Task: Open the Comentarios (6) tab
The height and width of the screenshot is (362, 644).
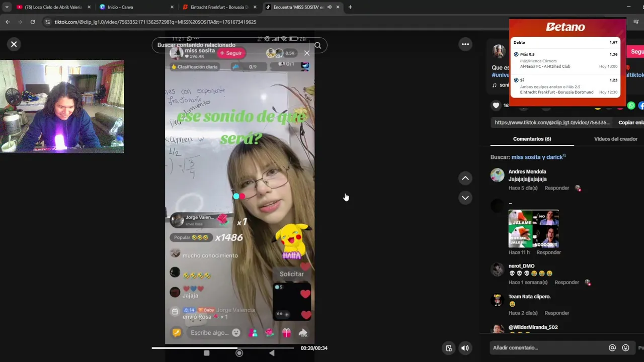Action: coord(532,139)
